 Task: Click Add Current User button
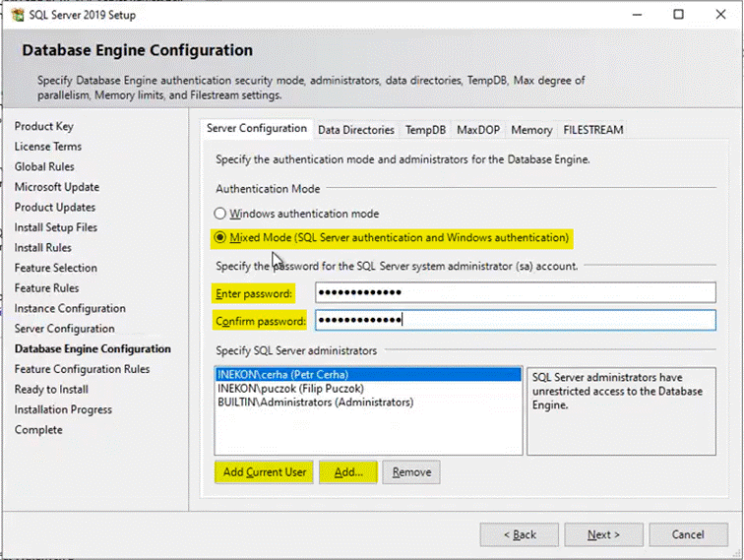click(x=265, y=472)
